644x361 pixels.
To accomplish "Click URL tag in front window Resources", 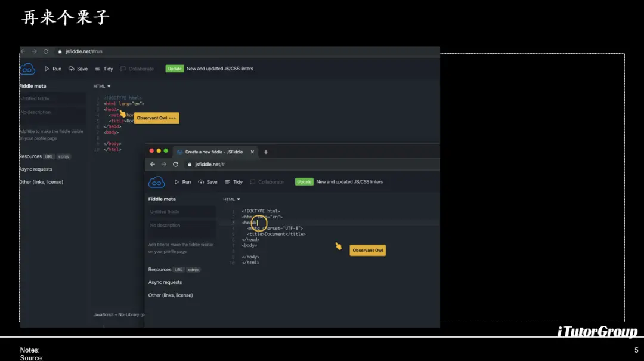I will pos(178,270).
